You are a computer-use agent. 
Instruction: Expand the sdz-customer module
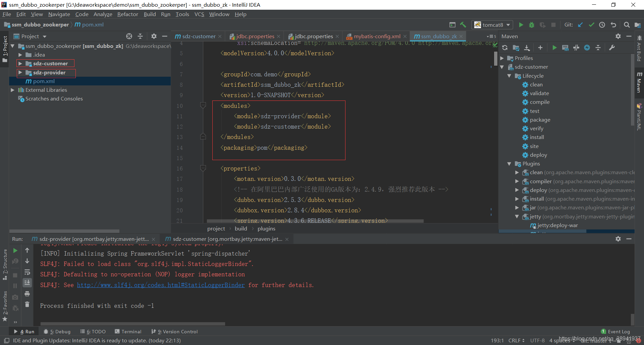tap(20, 63)
